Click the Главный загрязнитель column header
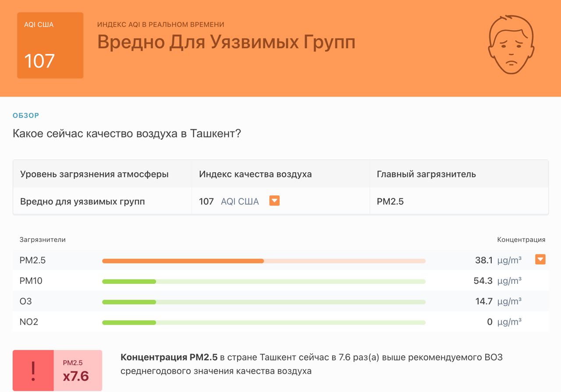This screenshot has width=561, height=392. tap(426, 174)
